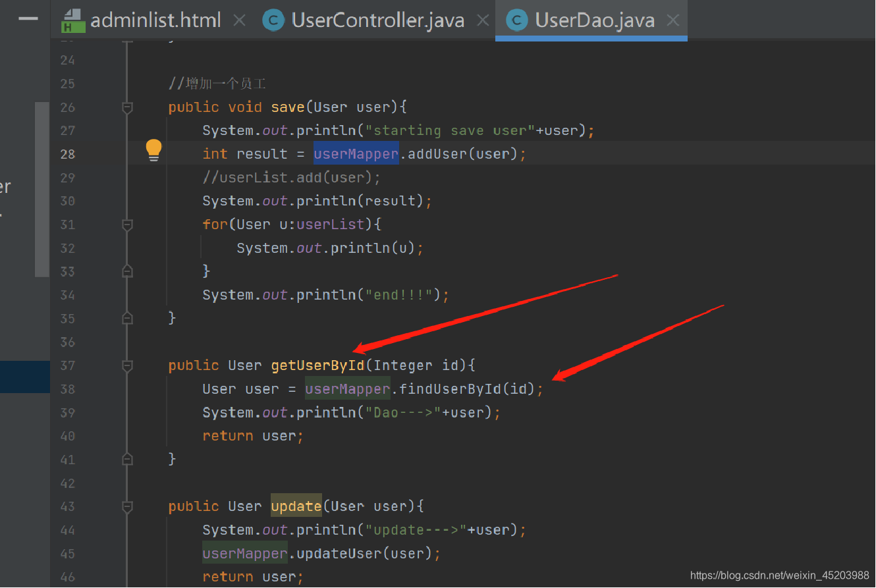
Task: Close the UserController.java tab
Action: (483, 21)
